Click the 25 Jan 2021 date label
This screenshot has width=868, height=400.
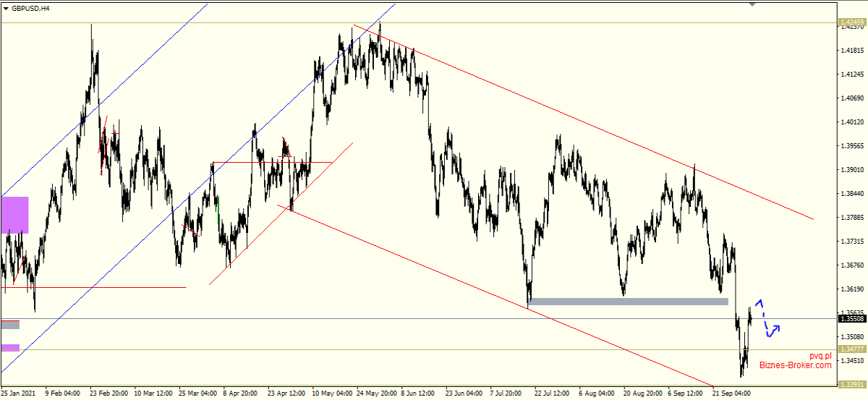[x=19, y=394]
